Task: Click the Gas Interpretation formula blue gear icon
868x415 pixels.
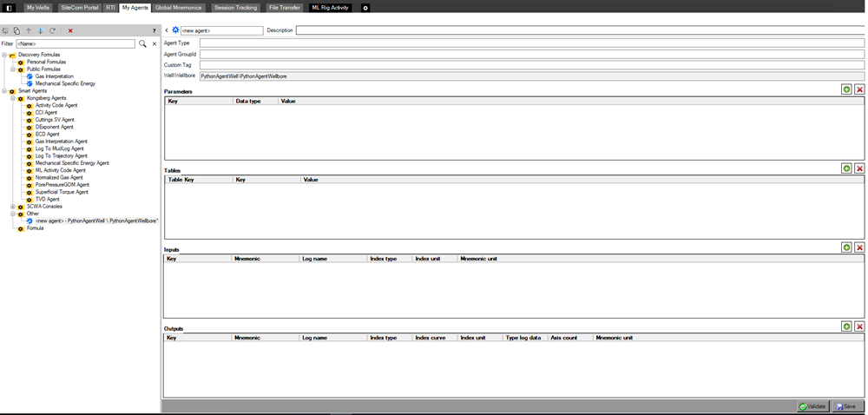Action: click(x=30, y=76)
